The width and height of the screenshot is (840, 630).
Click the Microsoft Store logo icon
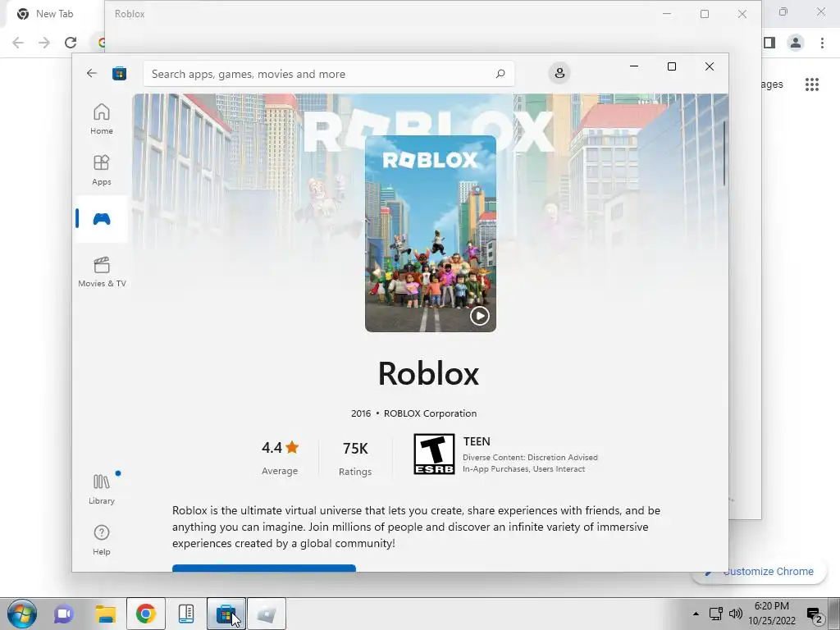pos(119,73)
